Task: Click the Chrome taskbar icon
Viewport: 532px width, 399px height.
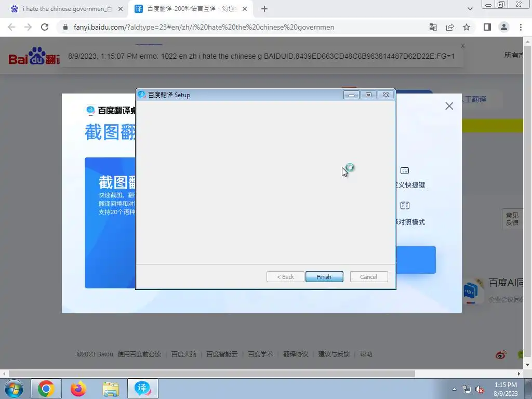Action: coord(46,389)
